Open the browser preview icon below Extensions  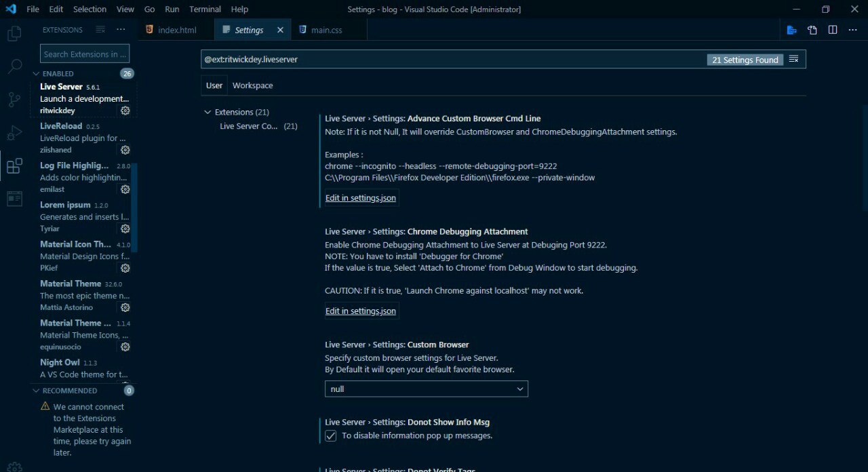pos(14,199)
